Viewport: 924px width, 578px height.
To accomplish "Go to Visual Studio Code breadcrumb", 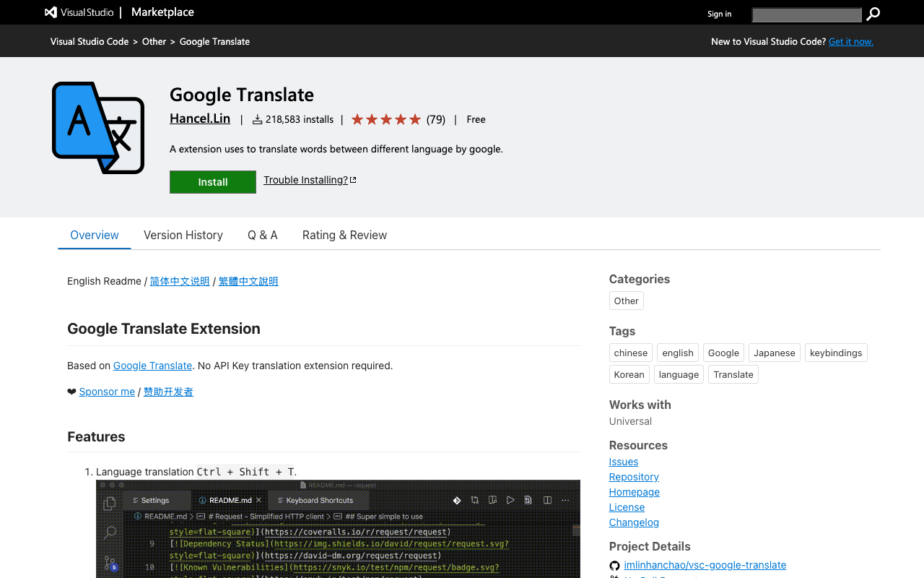I will tap(90, 42).
